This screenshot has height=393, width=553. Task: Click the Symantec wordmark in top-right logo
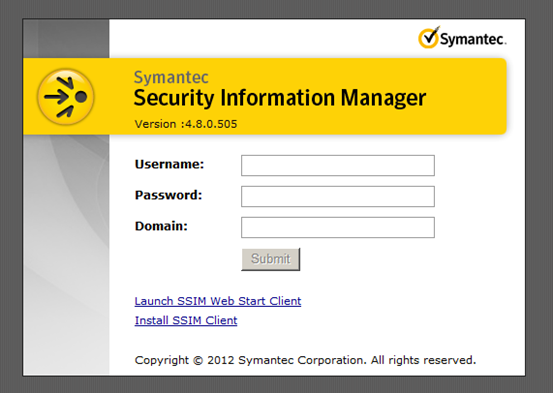tap(473, 39)
